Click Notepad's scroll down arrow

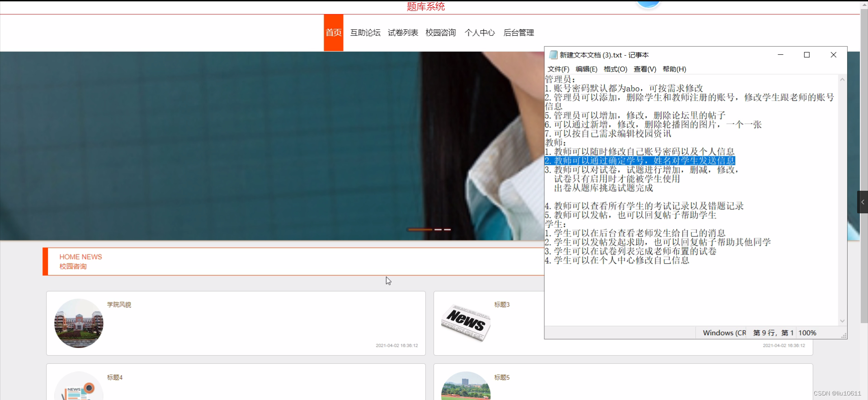842,321
